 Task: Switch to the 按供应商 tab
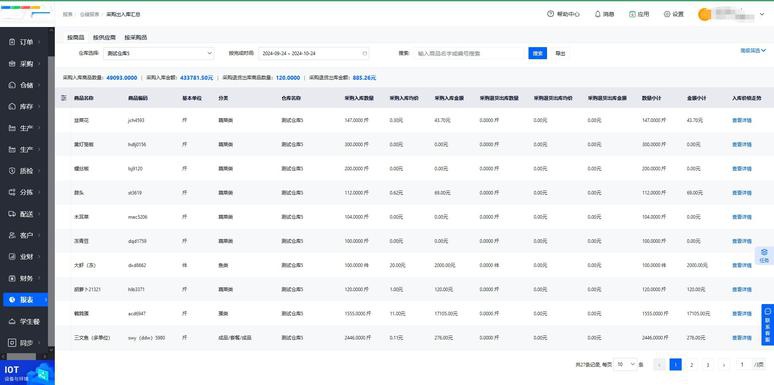coord(104,38)
